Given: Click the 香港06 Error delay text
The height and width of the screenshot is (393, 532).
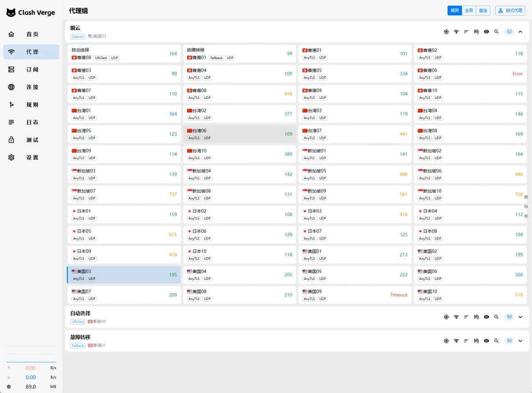Looking at the screenshot, I should pos(518,74).
